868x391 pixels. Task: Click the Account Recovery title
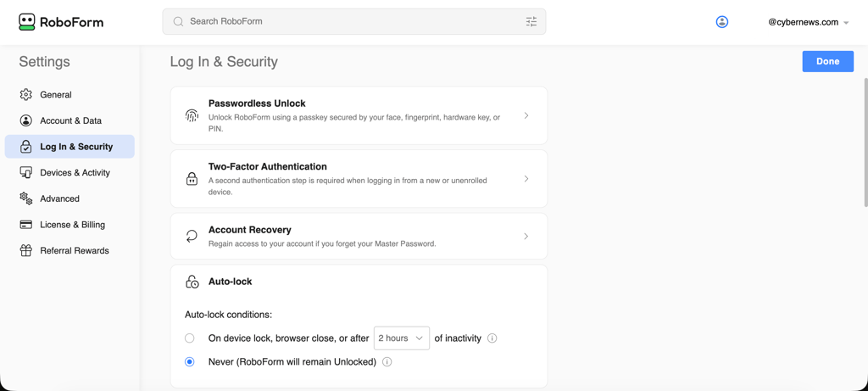point(250,230)
